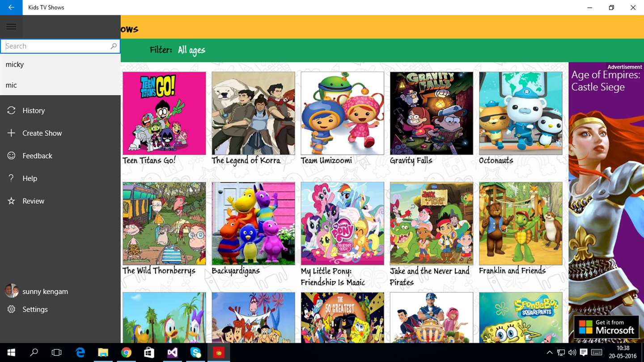Image resolution: width=644 pixels, height=362 pixels.
Task: Launch Google Chrome from taskbar
Action: pos(126,353)
